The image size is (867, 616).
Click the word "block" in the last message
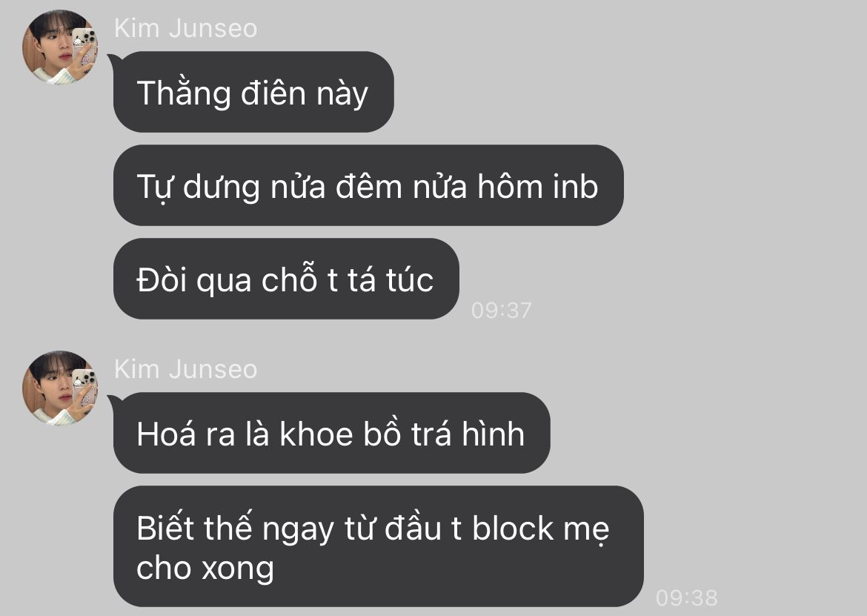[513, 528]
